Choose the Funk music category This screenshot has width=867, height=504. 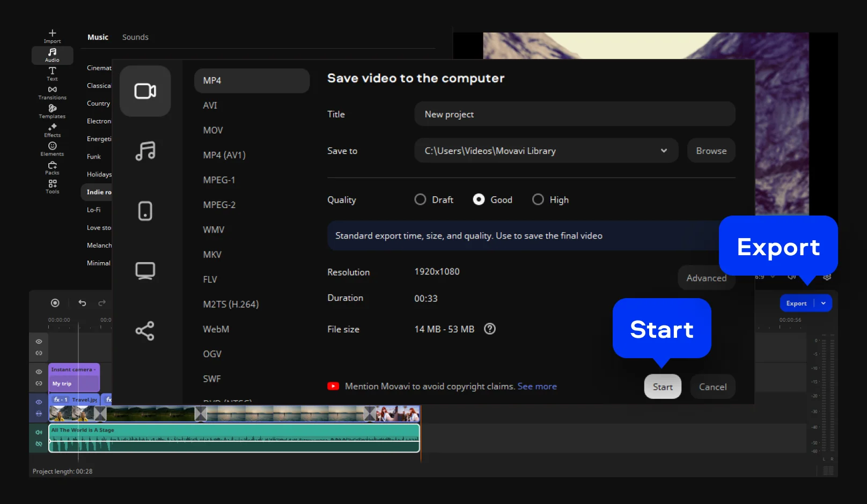94,157
